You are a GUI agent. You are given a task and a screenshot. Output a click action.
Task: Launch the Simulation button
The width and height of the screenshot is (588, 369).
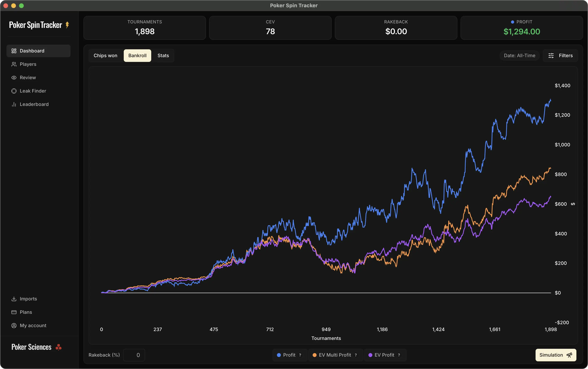556,355
